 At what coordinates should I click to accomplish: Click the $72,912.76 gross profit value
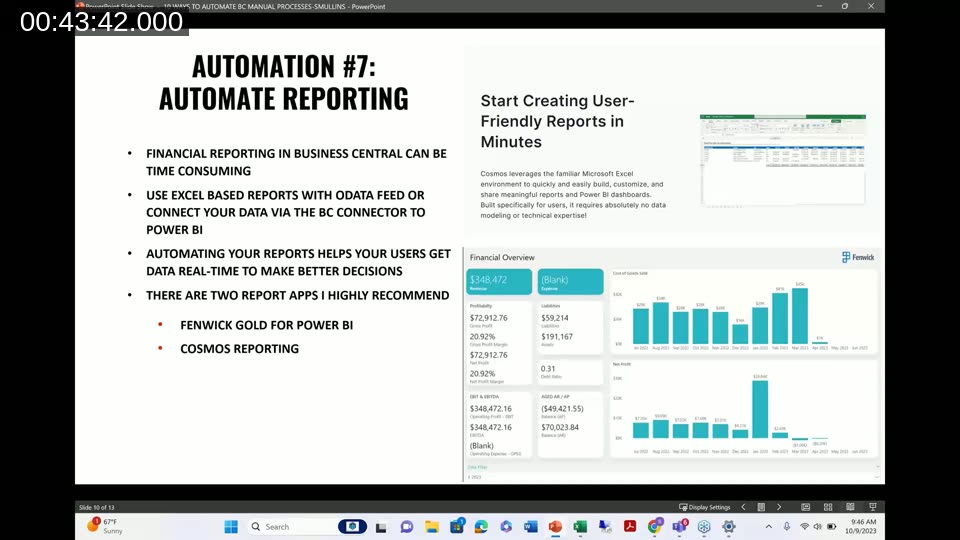[x=489, y=318]
